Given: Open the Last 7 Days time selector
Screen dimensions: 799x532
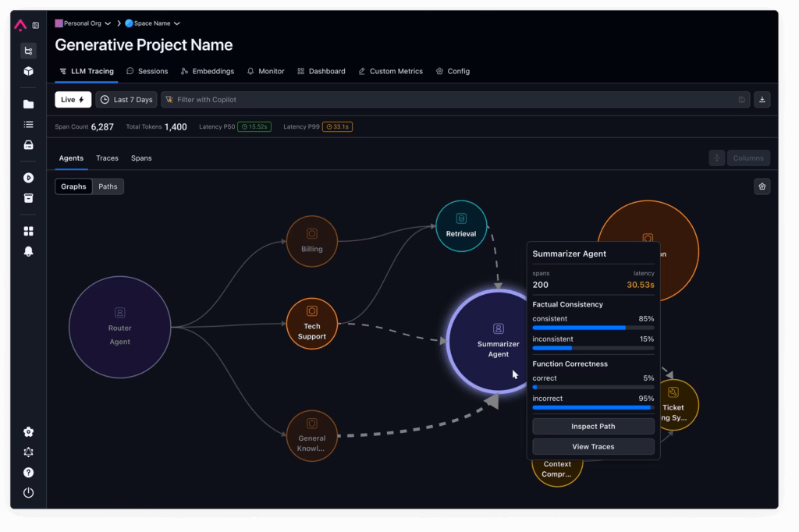Looking at the screenshot, I should [x=126, y=100].
